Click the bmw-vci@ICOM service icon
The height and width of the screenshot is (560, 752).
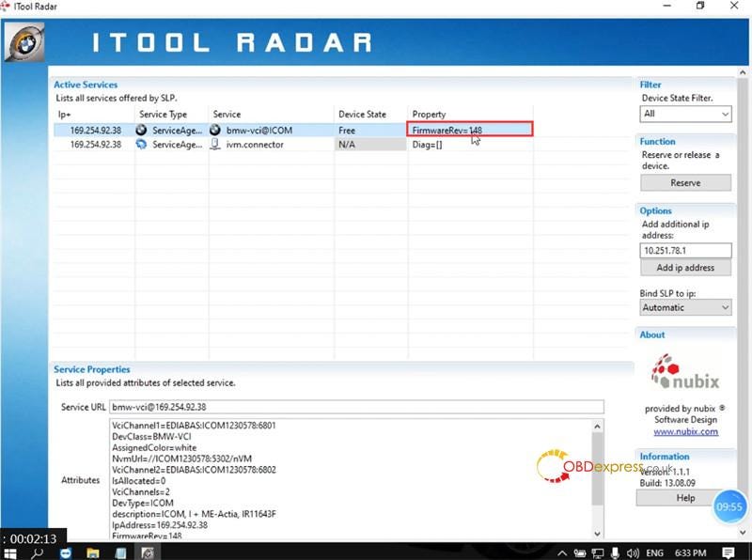[x=215, y=130]
